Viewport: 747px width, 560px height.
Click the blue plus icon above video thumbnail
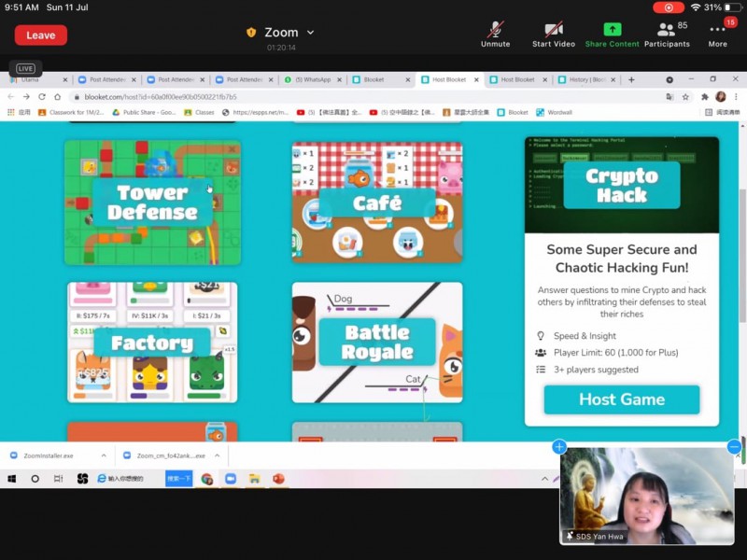tap(559, 447)
